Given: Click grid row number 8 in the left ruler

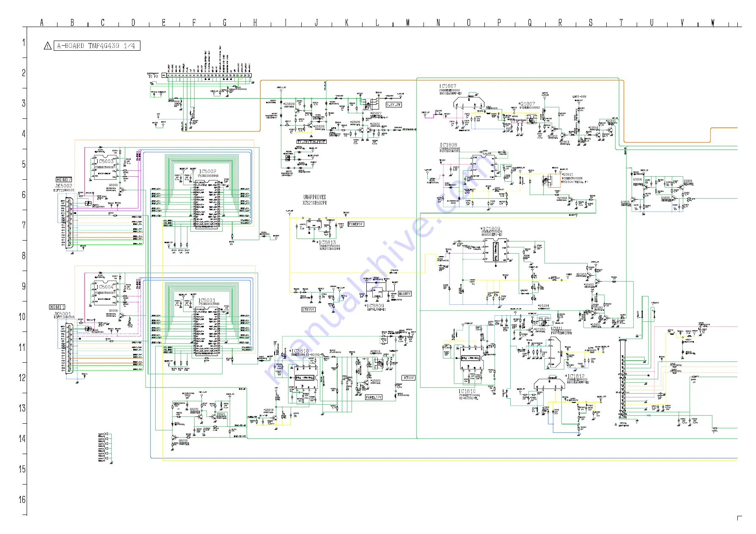Looking at the screenshot, I should pos(23,256).
